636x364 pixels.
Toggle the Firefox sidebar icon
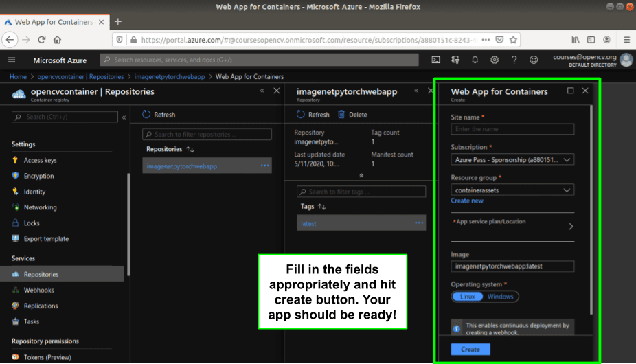591,40
